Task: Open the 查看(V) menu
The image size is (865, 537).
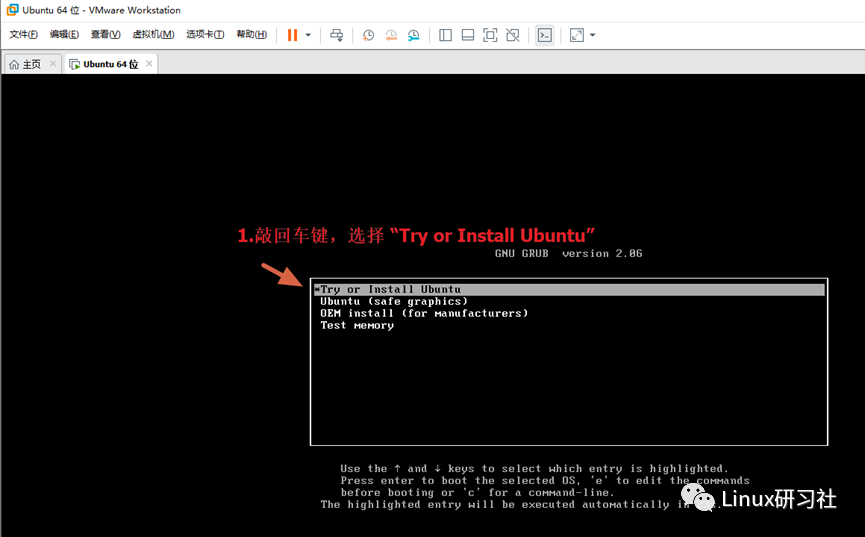Action: [x=105, y=35]
